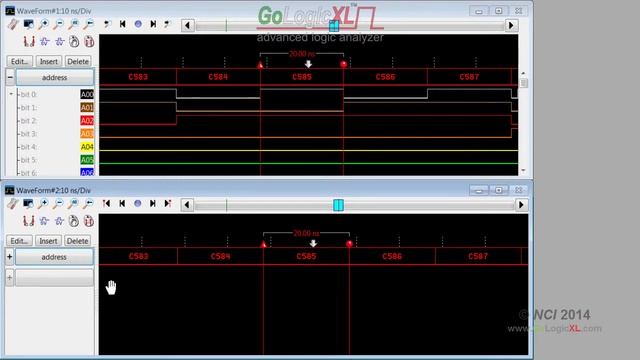Collapse the address group in WaveForm#1
This screenshot has width=640, height=360.
click(x=10, y=77)
